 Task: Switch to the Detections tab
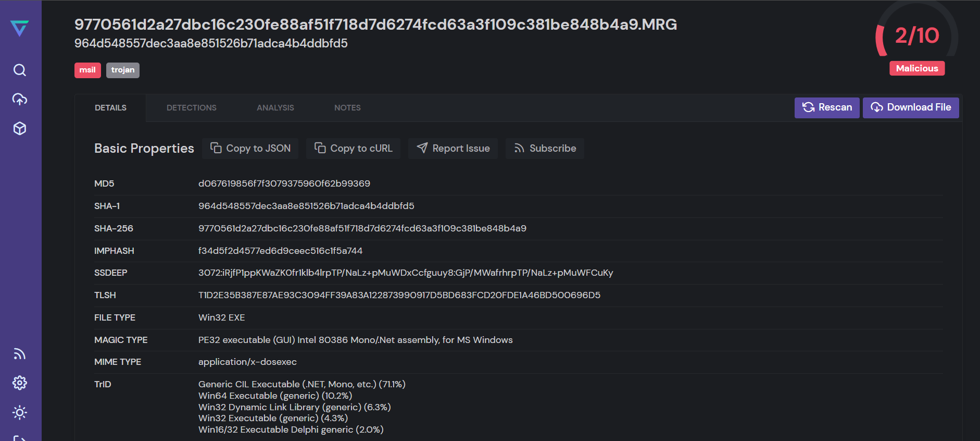pyautogui.click(x=192, y=108)
